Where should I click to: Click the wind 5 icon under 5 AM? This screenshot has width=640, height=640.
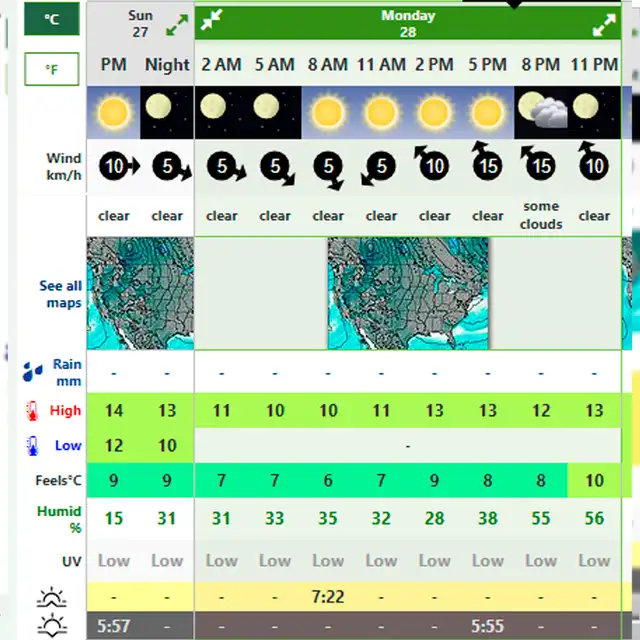click(278, 168)
